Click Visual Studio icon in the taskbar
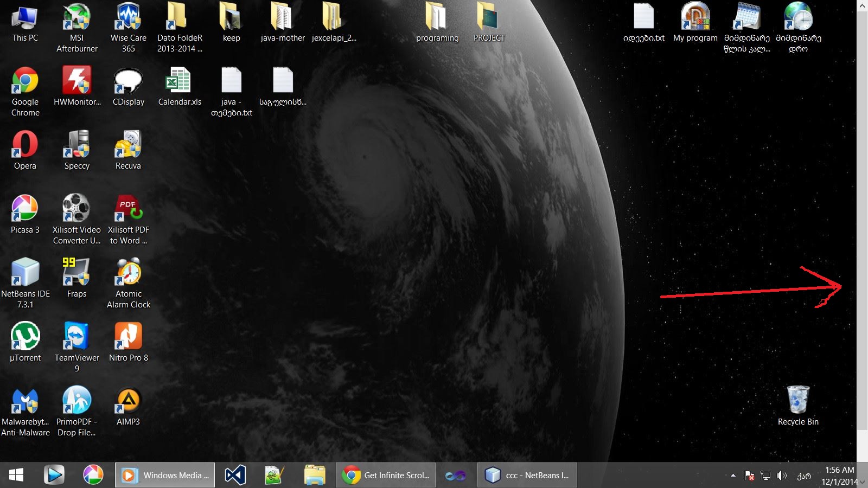 [x=235, y=476]
